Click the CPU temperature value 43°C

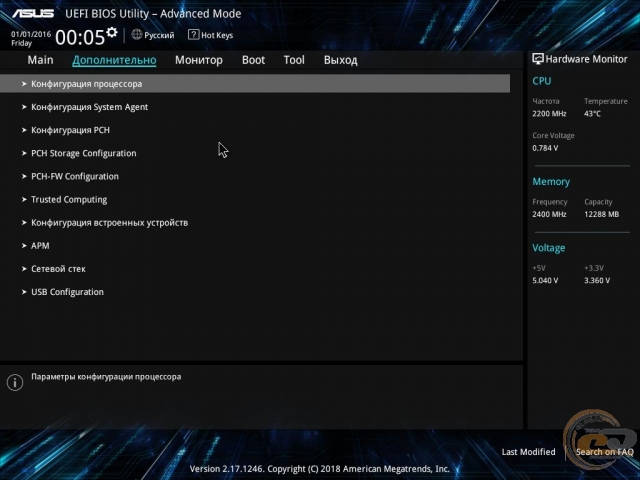tap(592, 114)
